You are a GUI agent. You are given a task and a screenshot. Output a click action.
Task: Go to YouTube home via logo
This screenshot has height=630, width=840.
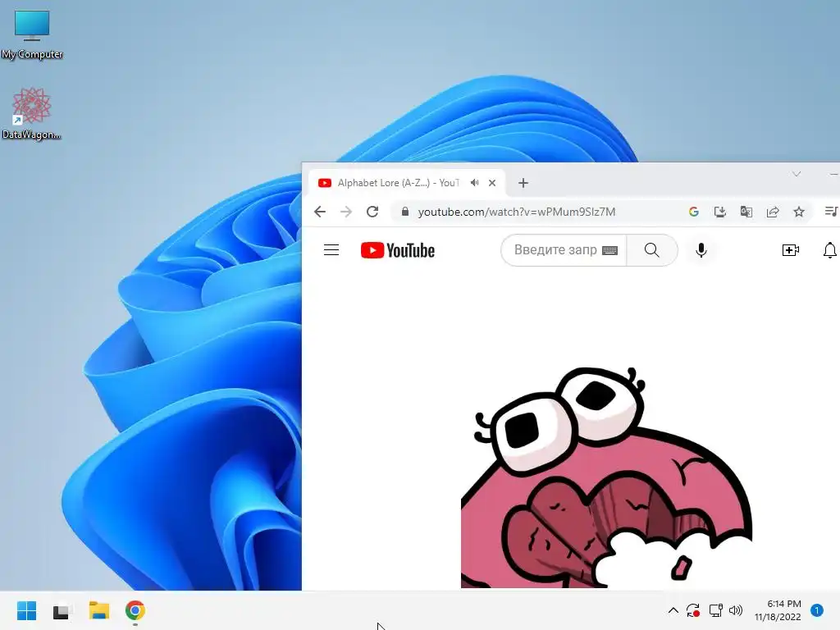pos(398,250)
